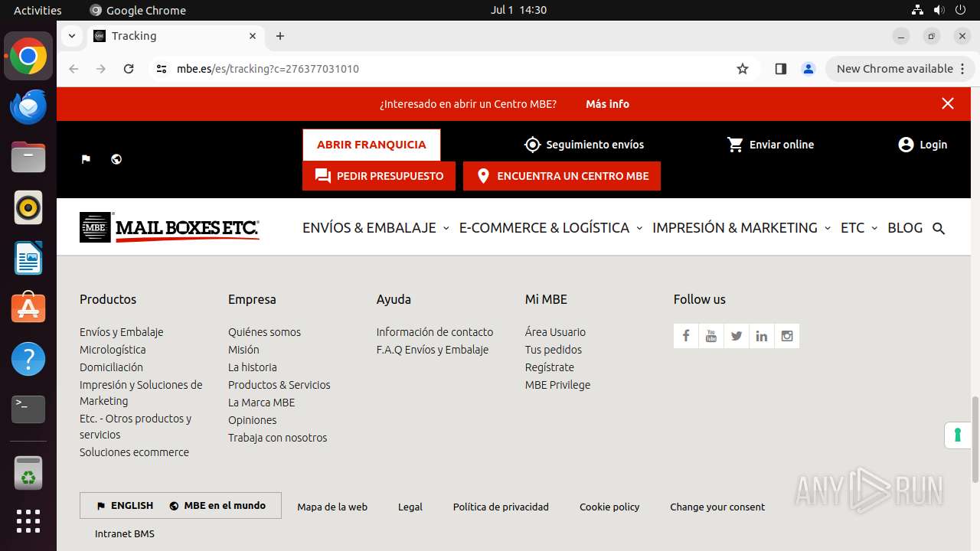Open Terminal from the dock

pyautogui.click(x=28, y=409)
